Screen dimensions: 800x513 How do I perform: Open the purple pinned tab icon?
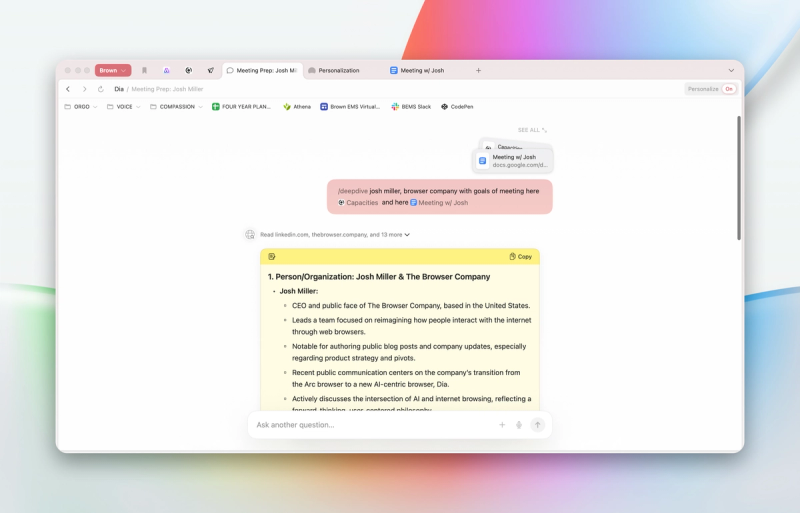[166, 70]
